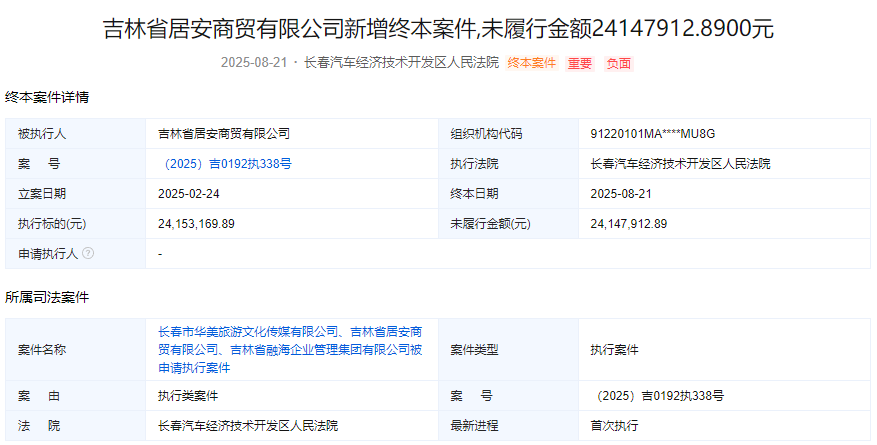Viewport: 877px width, 445px height.
Task: Click the orange 终本案件 tag
Action: (x=531, y=63)
